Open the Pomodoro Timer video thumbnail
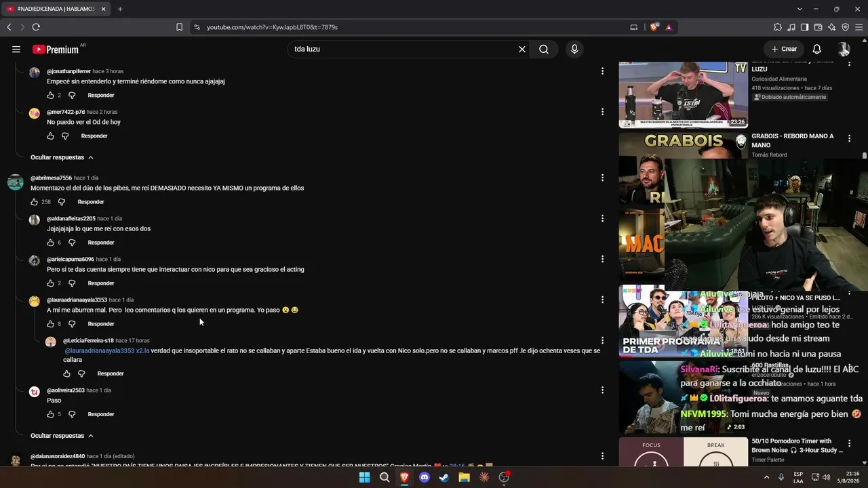The height and width of the screenshot is (488, 868). (x=683, y=452)
